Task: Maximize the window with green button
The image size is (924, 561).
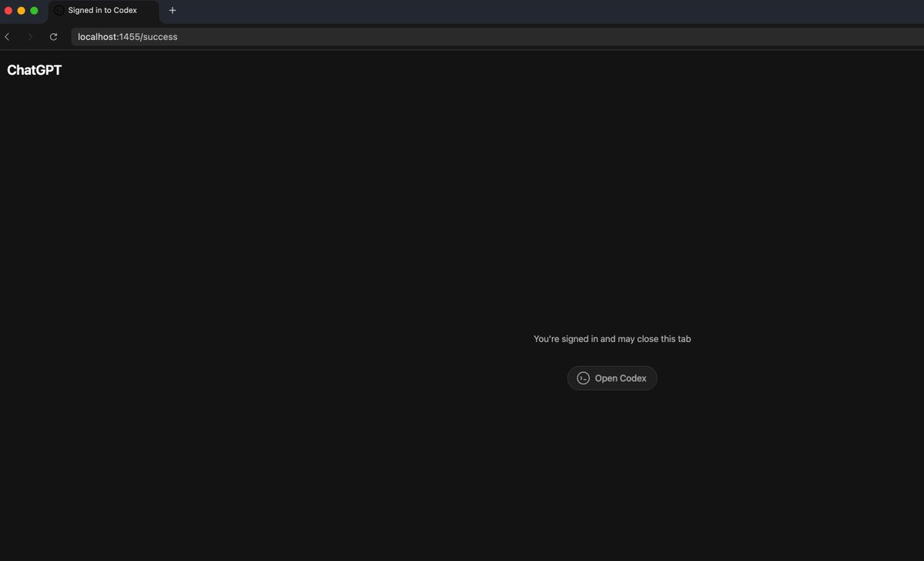Action: click(x=34, y=11)
